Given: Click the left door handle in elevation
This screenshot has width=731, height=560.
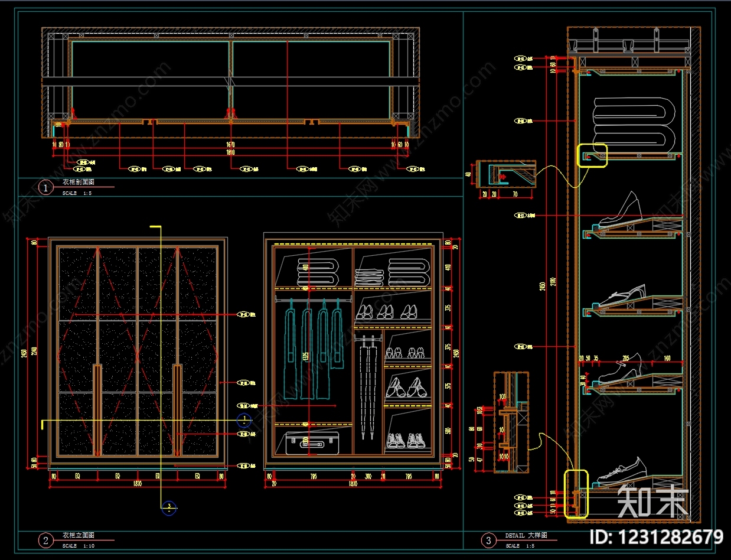Looking at the screenshot, I should point(97,411).
